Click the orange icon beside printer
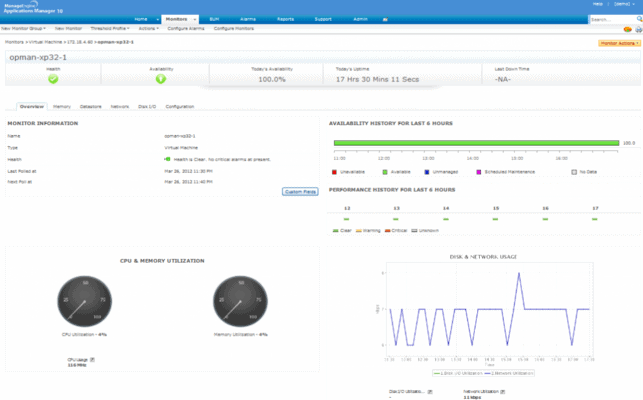This screenshot has height=400, width=643. [x=627, y=30]
